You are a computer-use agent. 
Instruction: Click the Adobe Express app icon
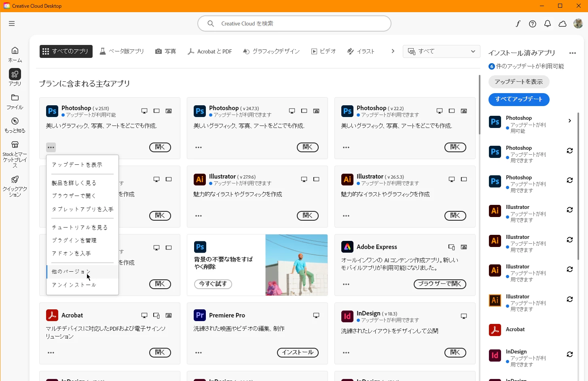[x=347, y=247]
